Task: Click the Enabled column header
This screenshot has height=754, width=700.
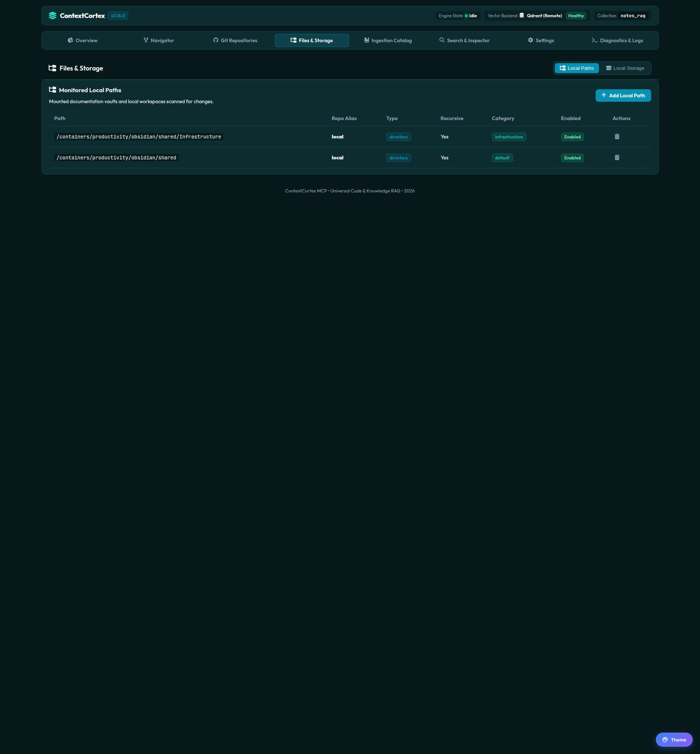Action: 571,119
